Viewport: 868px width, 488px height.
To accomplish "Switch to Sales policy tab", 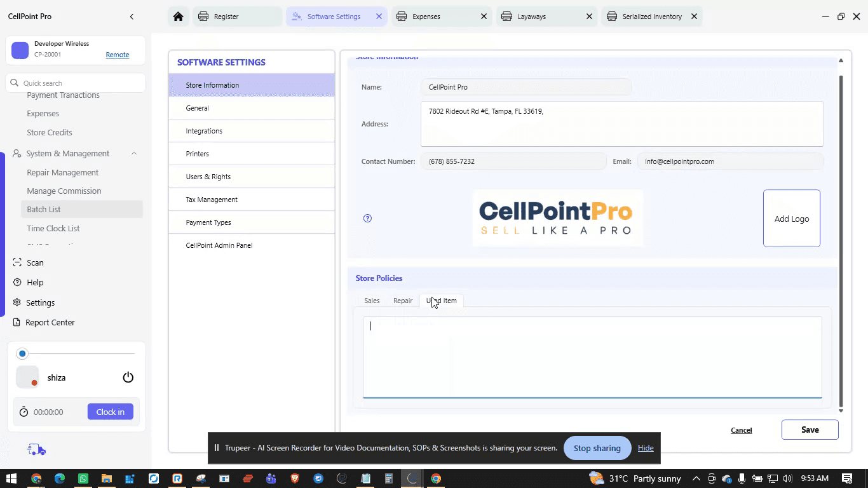I will [x=372, y=301].
